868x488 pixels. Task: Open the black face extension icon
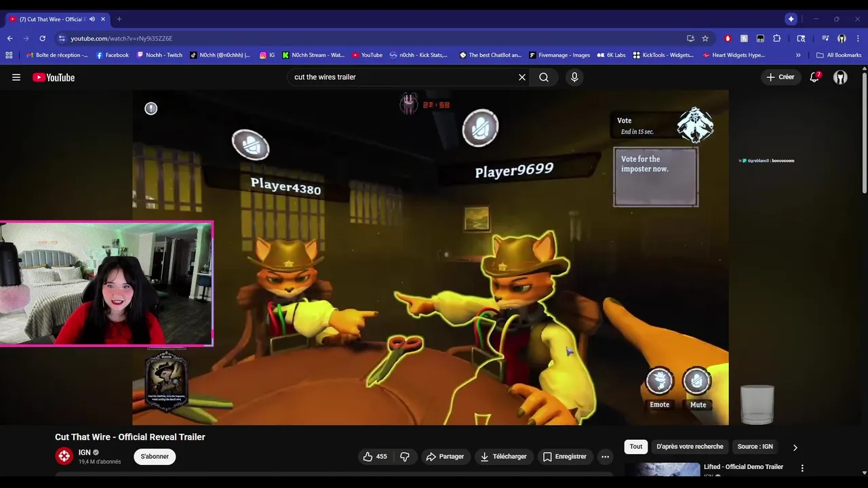[x=760, y=39]
